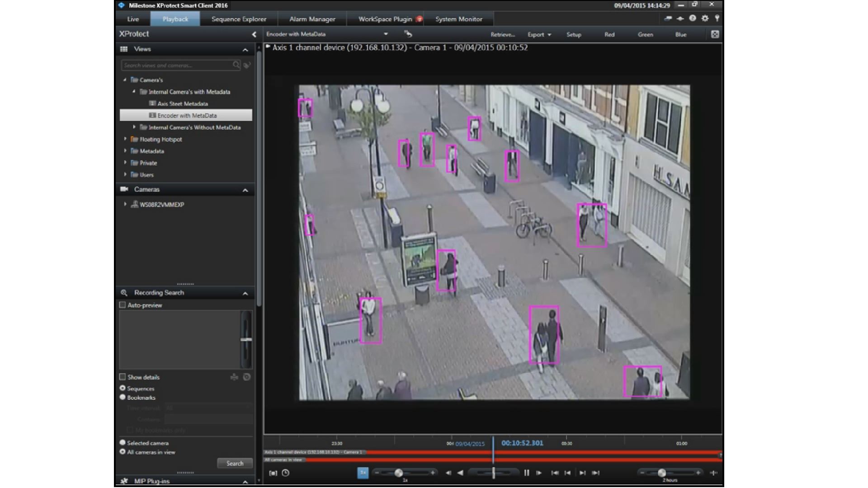
Task: Toggle full screen mode icon
Action: coord(680,19)
